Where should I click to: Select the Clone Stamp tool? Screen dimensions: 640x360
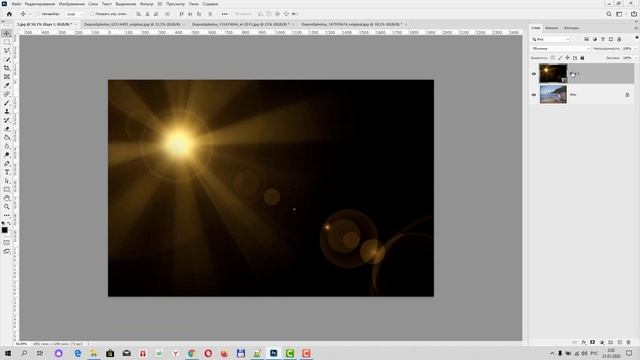click(x=7, y=111)
